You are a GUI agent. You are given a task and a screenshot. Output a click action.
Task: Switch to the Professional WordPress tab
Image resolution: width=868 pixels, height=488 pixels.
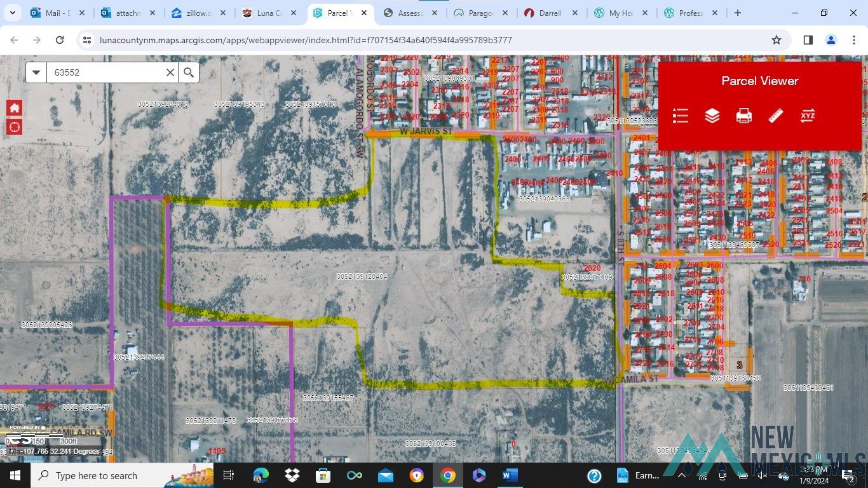point(691,13)
